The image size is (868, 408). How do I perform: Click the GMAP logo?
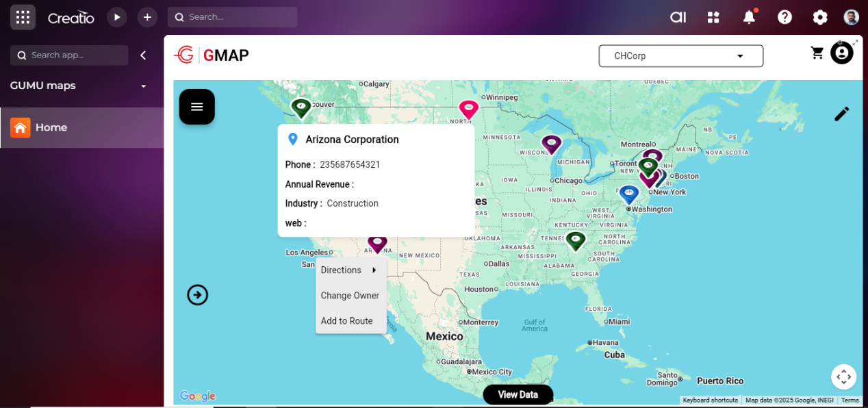[x=212, y=55]
